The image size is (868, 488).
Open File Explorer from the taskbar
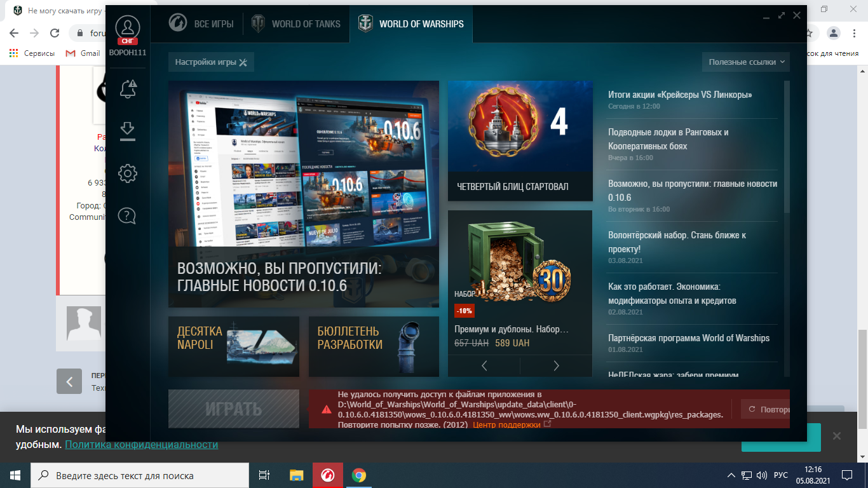[x=297, y=475]
